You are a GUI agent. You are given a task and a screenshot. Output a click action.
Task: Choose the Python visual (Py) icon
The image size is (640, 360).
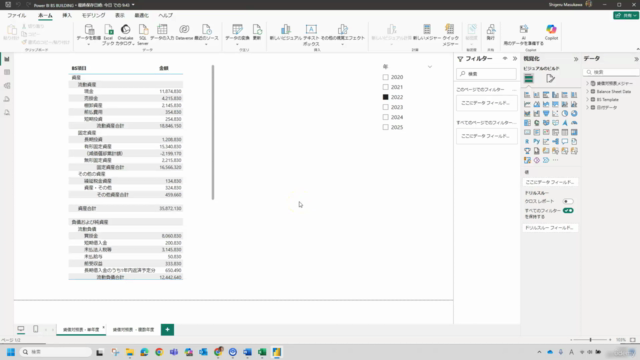point(536,142)
